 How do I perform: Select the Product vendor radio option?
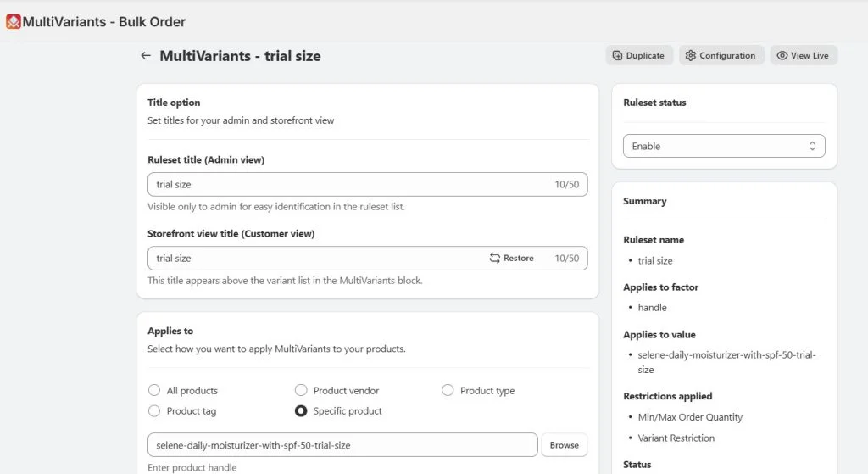click(x=301, y=390)
